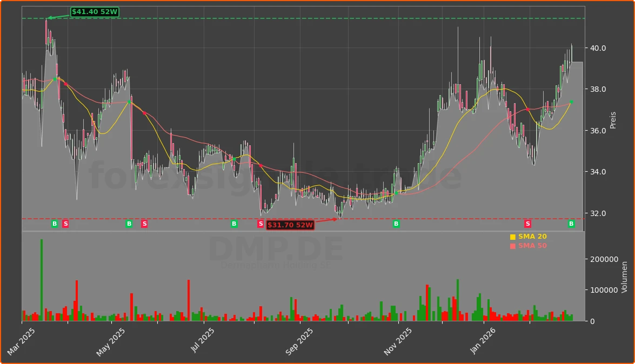
Task: Toggle the SMA 50 line via its legend label
Action: click(532, 245)
